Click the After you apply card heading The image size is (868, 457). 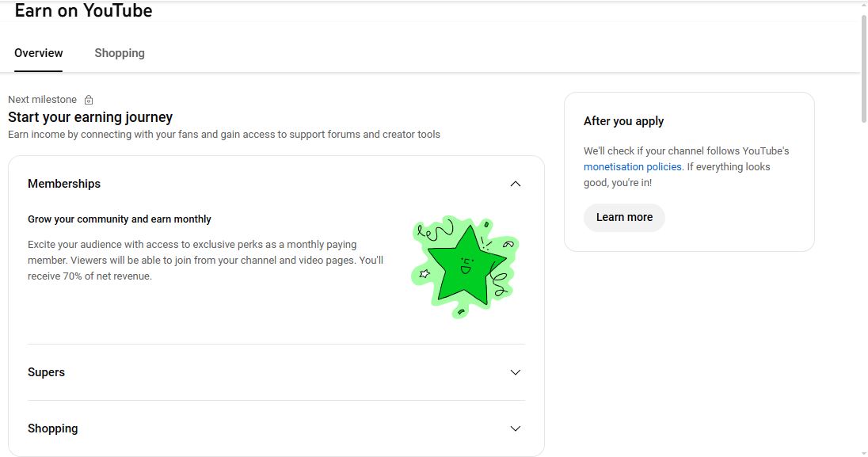click(623, 121)
